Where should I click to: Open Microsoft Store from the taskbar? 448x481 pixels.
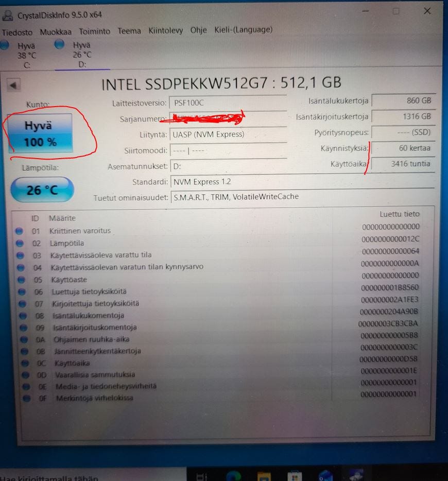click(x=295, y=476)
